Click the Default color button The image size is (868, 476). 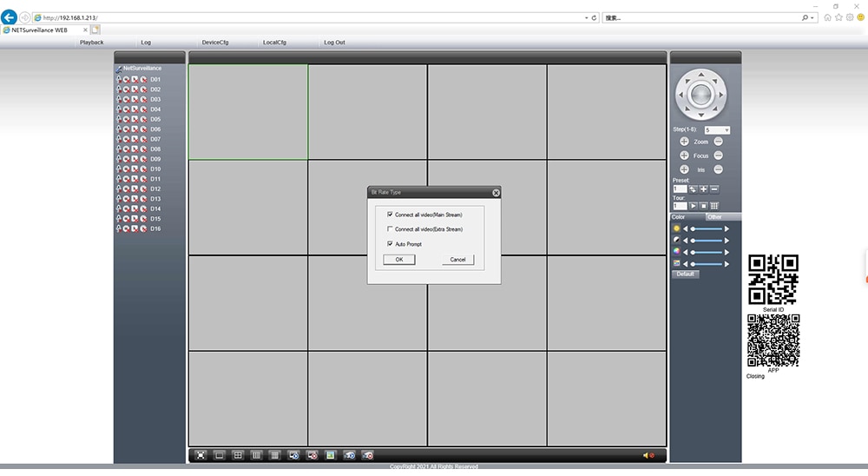tap(686, 274)
